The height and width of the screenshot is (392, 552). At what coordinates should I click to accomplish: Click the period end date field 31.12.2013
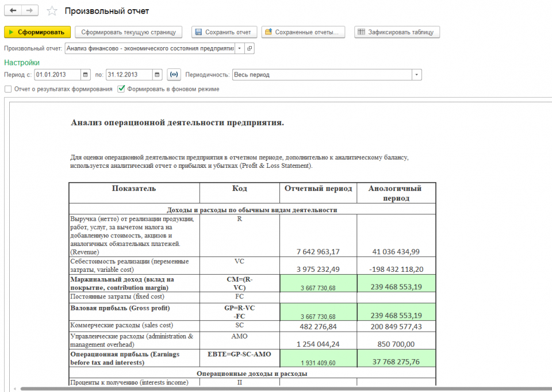129,75
